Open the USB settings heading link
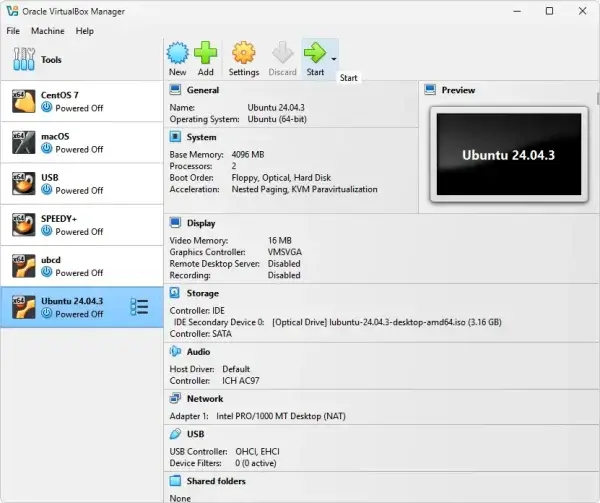Image resolution: width=600 pixels, height=503 pixels. point(196,434)
